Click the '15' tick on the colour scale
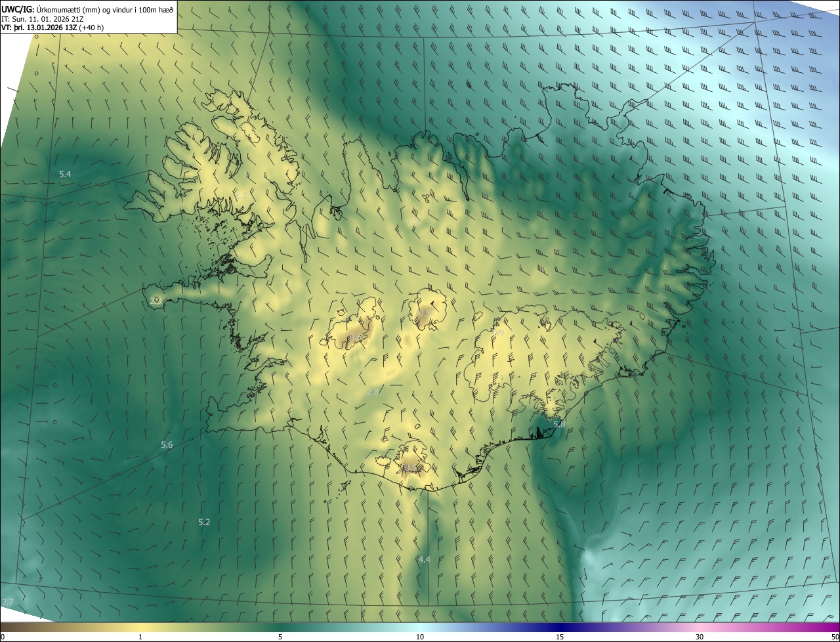 tap(560, 637)
